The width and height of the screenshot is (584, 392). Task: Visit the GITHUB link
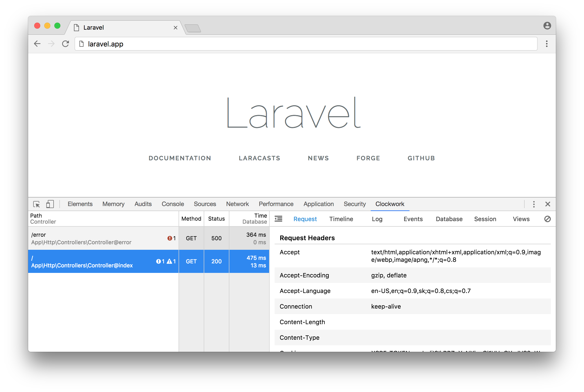pos(421,158)
